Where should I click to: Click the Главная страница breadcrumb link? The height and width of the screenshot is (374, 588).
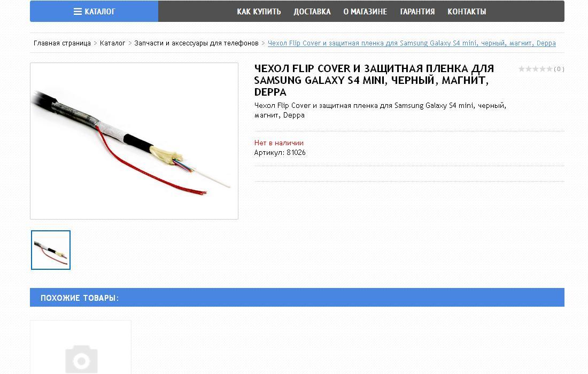pos(62,43)
